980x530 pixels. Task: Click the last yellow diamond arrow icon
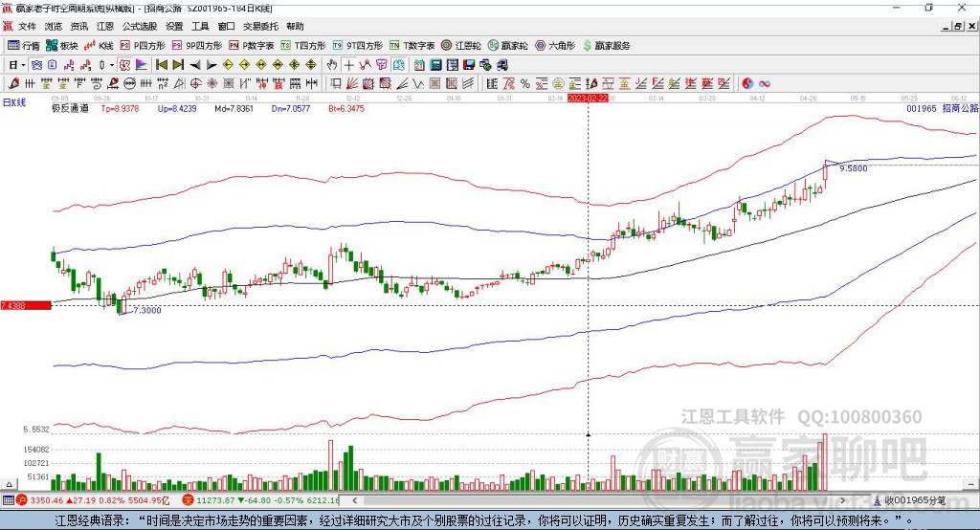[311, 65]
